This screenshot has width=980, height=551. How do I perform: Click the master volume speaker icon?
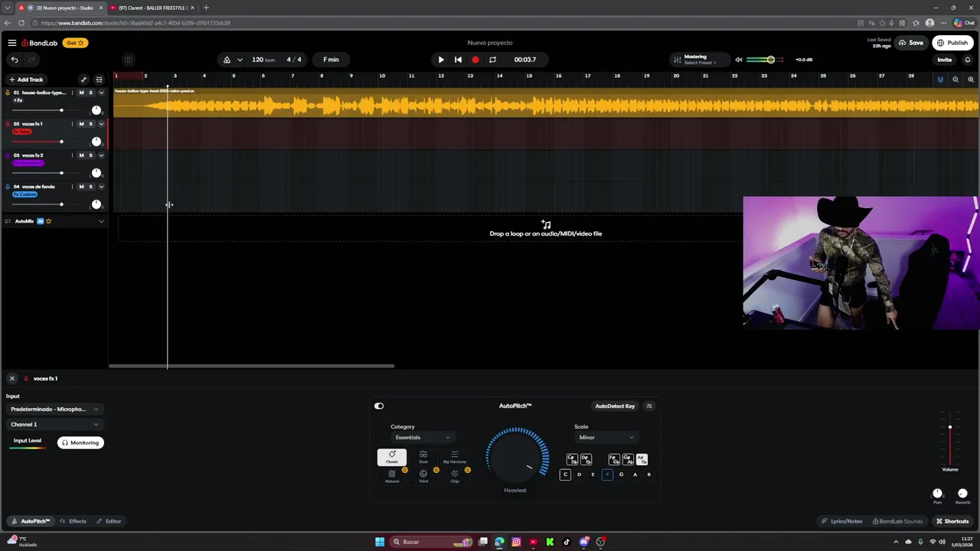739,60
